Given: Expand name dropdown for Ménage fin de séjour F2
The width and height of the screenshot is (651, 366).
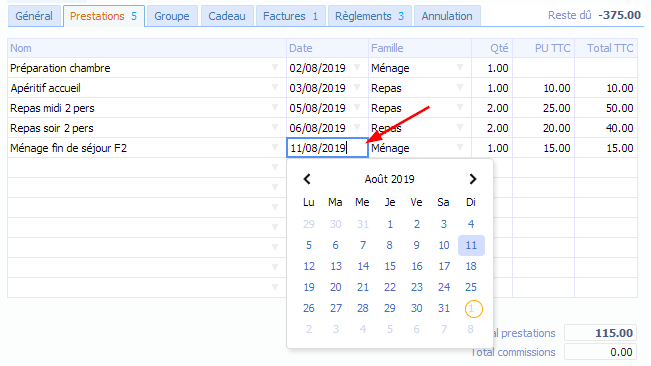Looking at the screenshot, I should coord(275,147).
